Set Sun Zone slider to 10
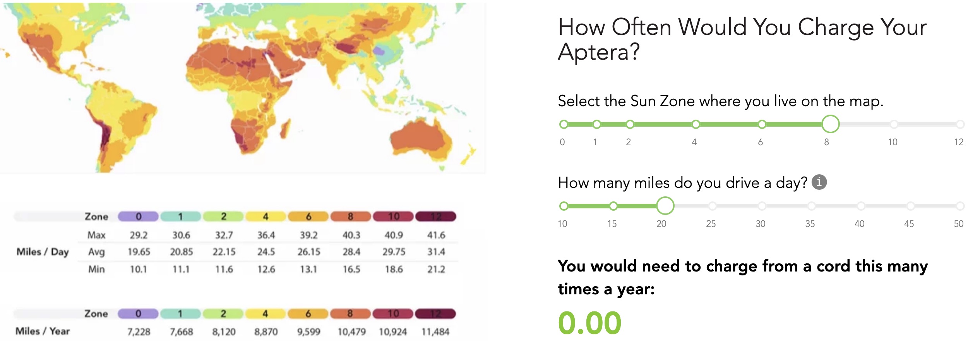The width and height of the screenshot is (980, 354). (894, 124)
